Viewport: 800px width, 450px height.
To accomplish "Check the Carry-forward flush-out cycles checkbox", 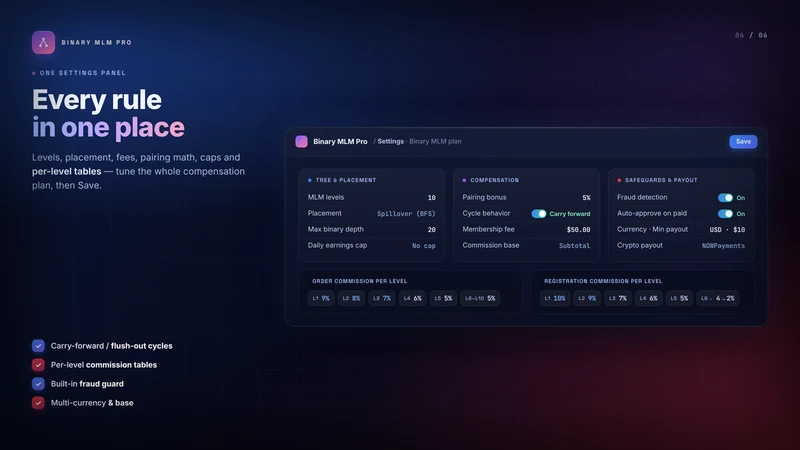I will click(38, 346).
